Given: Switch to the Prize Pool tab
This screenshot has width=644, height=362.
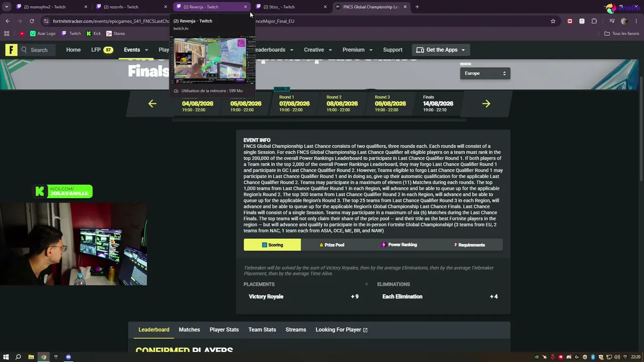Looking at the screenshot, I should point(332,245).
